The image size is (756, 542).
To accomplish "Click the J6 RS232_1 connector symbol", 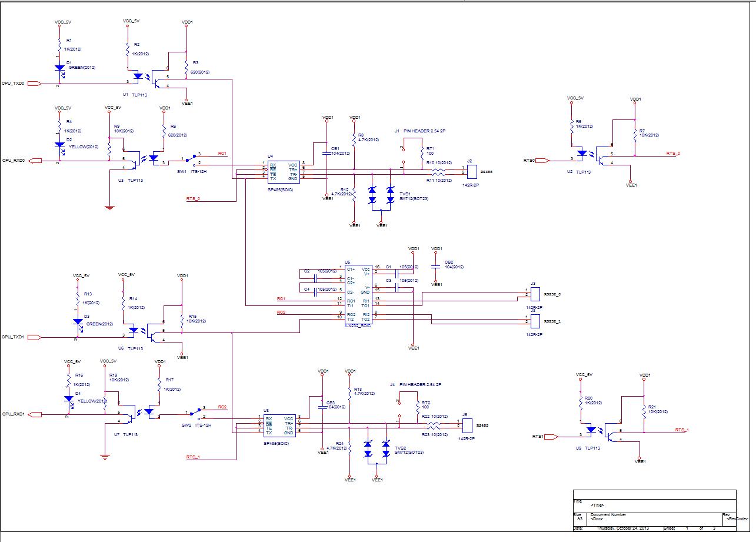I will (x=535, y=321).
